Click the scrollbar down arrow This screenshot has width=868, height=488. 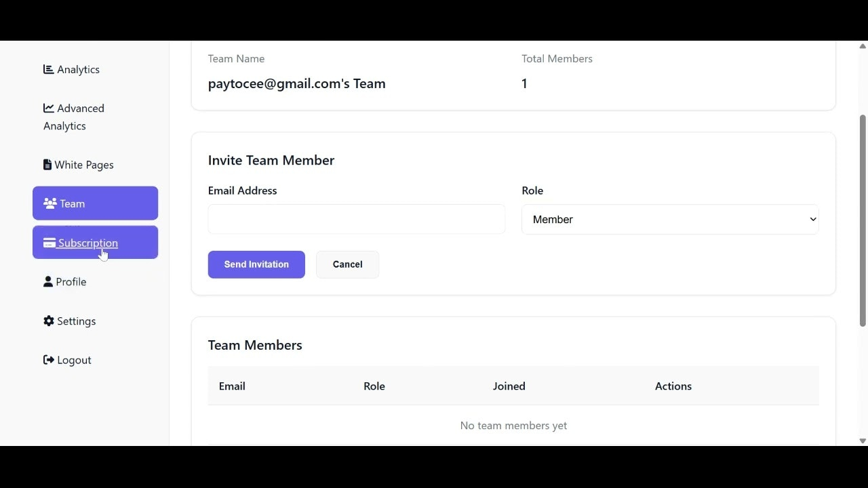tap(863, 441)
